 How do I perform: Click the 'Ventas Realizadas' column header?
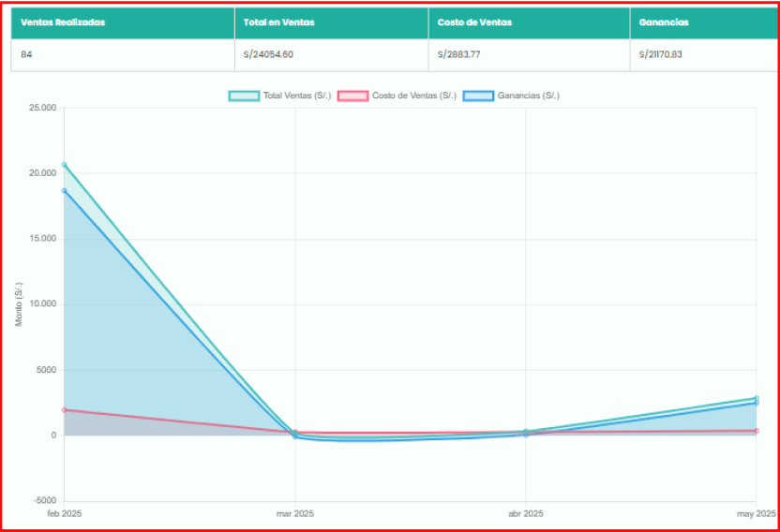click(x=63, y=22)
